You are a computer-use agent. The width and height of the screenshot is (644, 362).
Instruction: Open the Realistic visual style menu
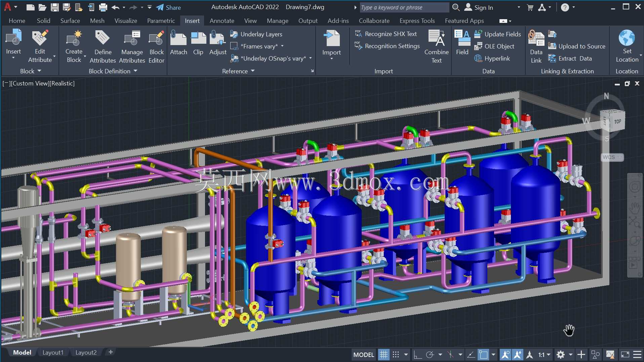click(62, 83)
